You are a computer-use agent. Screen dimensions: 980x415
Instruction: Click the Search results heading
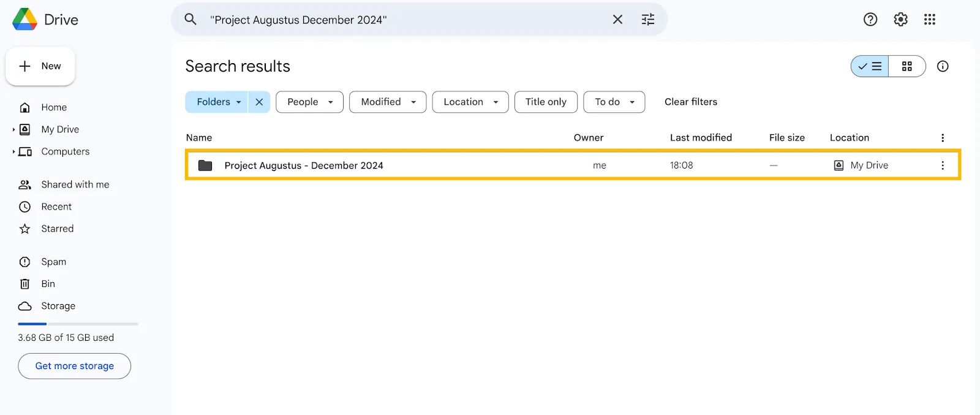tap(238, 66)
